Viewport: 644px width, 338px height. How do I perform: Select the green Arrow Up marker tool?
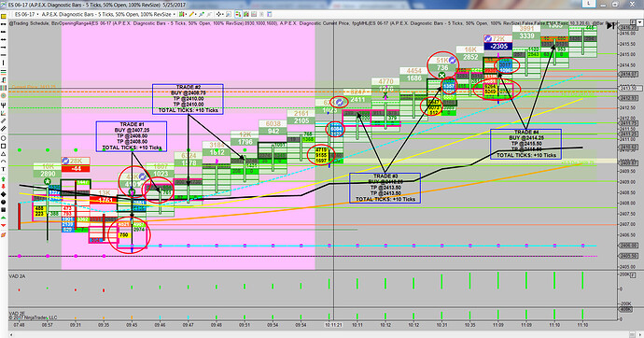4,179
